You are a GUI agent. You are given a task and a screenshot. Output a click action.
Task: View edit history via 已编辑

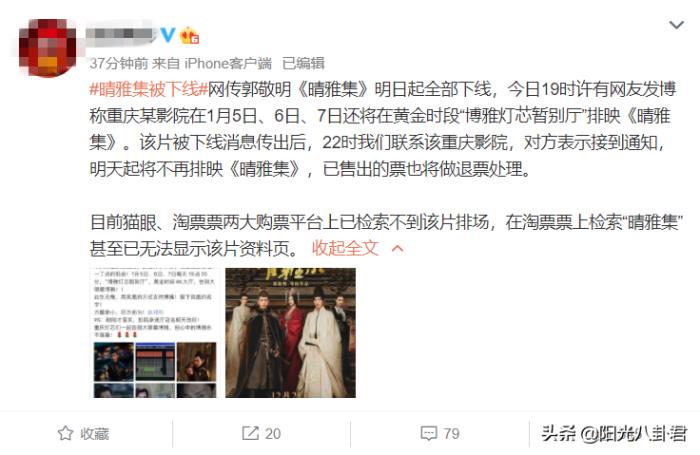pyautogui.click(x=303, y=63)
